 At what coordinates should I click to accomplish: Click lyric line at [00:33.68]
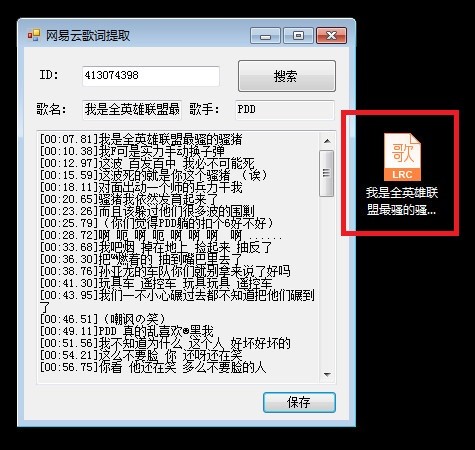click(156, 247)
